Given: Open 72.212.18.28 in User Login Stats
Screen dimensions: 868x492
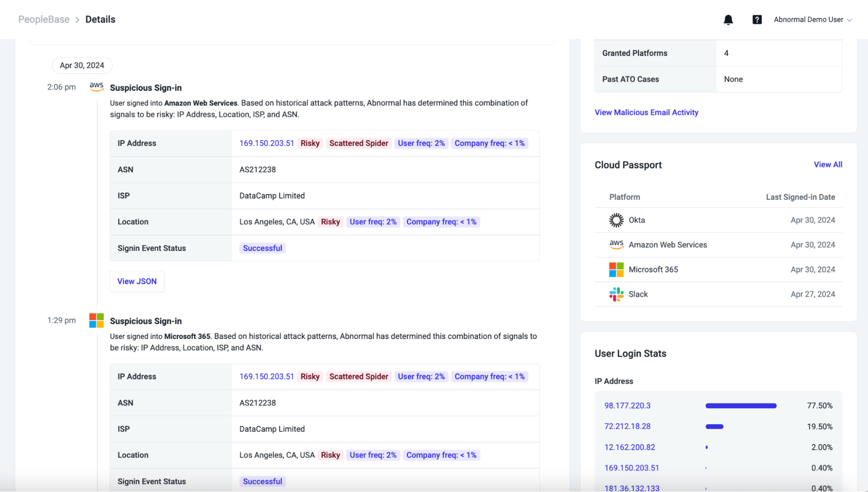Looking at the screenshot, I should click(x=627, y=427).
